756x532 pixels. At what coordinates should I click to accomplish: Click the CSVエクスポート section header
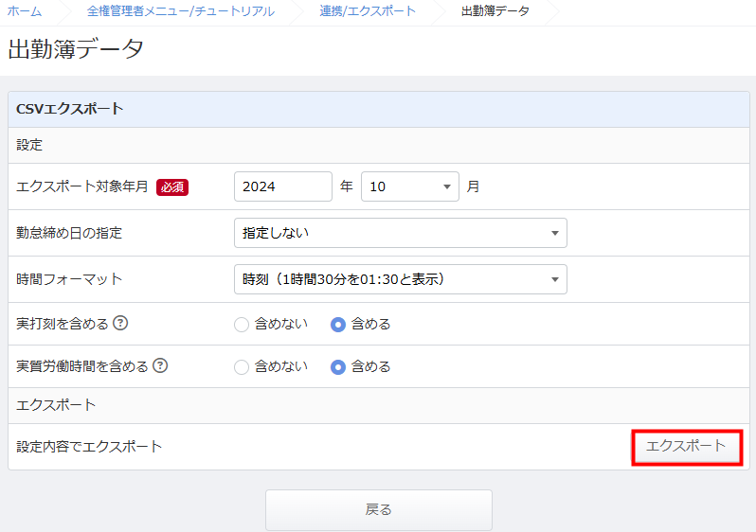pyautogui.click(x=379, y=109)
